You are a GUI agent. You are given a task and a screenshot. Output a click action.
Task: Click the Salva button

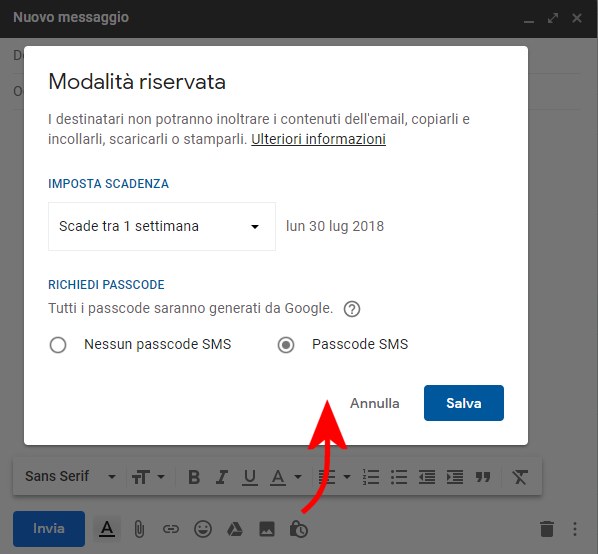[x=464, y=403]
